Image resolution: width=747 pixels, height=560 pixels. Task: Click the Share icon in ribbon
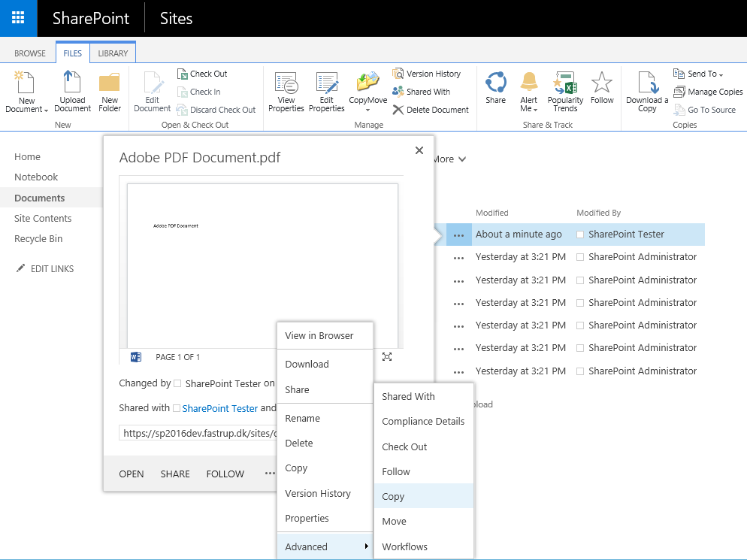tap(495, 83)
